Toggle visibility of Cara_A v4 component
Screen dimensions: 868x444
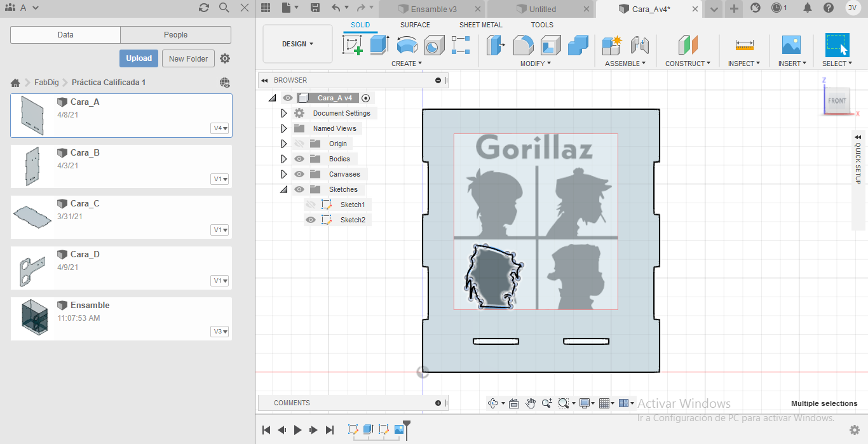pos(288,98)
